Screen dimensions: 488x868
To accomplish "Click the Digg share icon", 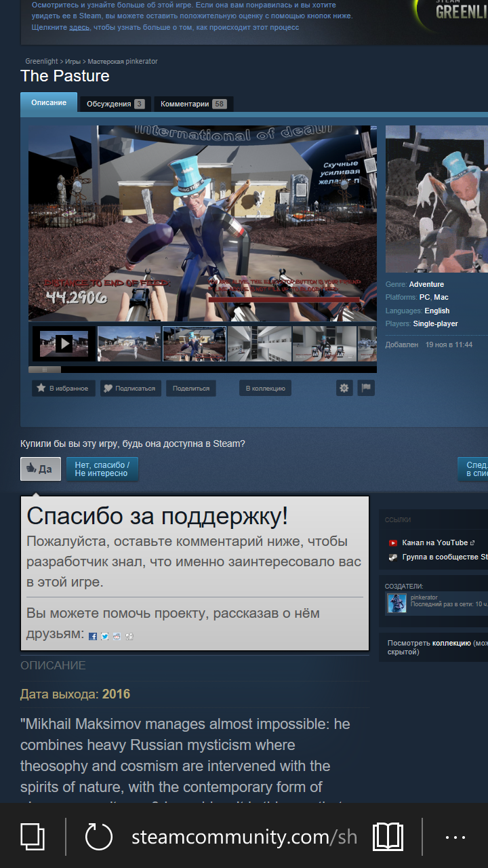I will click(x=129, y=636).
